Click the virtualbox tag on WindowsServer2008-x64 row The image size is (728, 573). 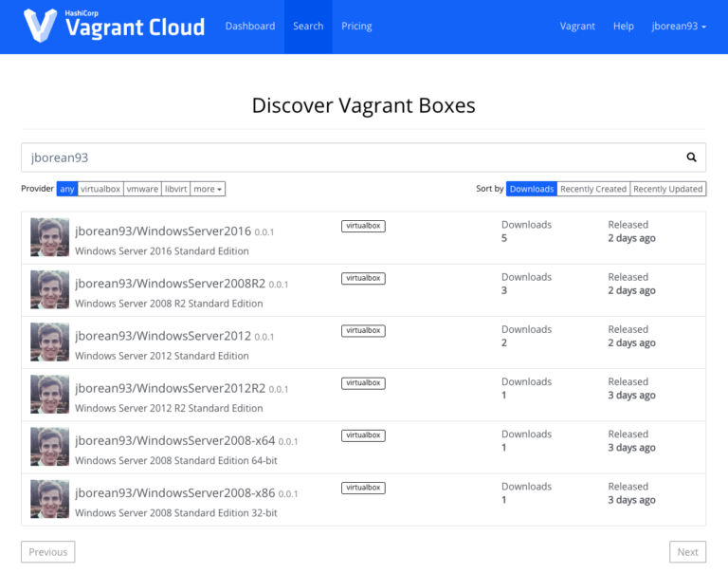(x=363, y=435)
